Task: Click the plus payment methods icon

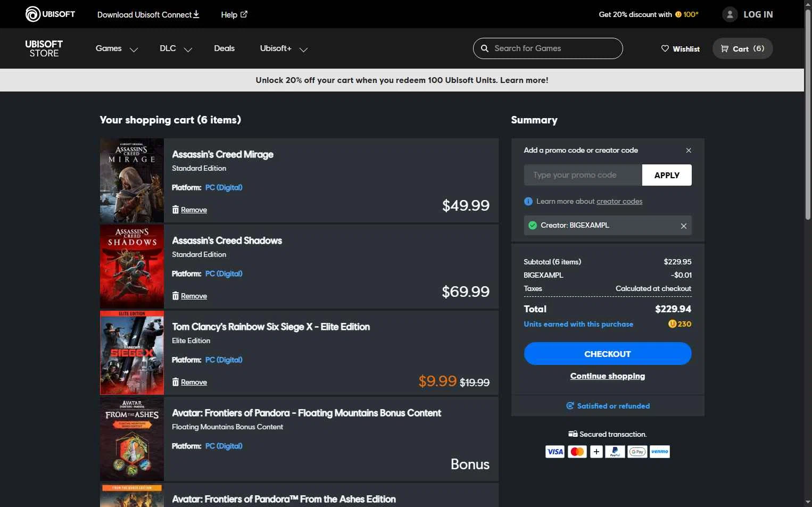Action: click(x=596, y=452)
